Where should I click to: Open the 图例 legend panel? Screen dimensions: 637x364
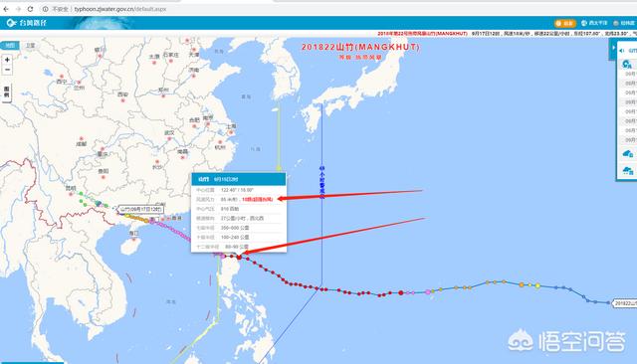coord(7,92)
